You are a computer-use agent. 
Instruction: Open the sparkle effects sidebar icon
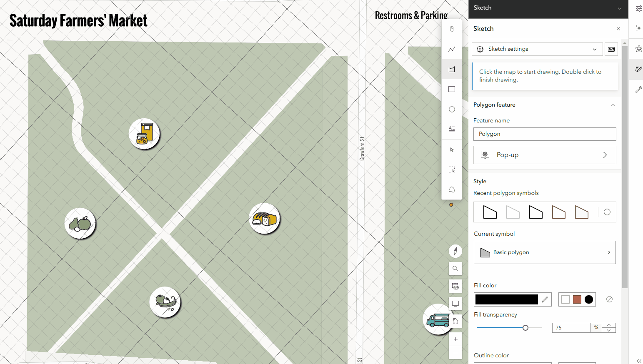tap(638, 28)
